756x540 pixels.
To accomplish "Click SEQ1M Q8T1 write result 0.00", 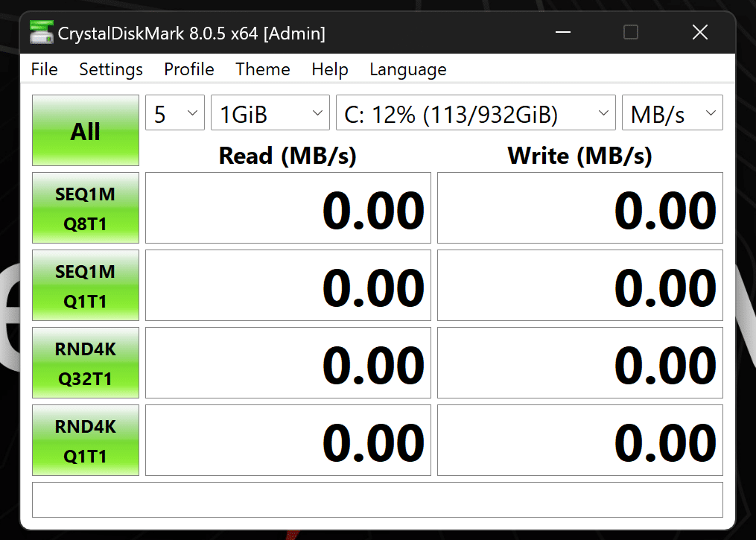I will pyautogui.click(x=580, y=208).
